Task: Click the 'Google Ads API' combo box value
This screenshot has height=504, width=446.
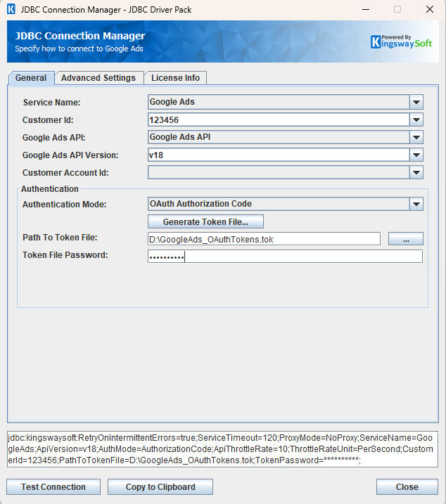Action: point(279,137)
